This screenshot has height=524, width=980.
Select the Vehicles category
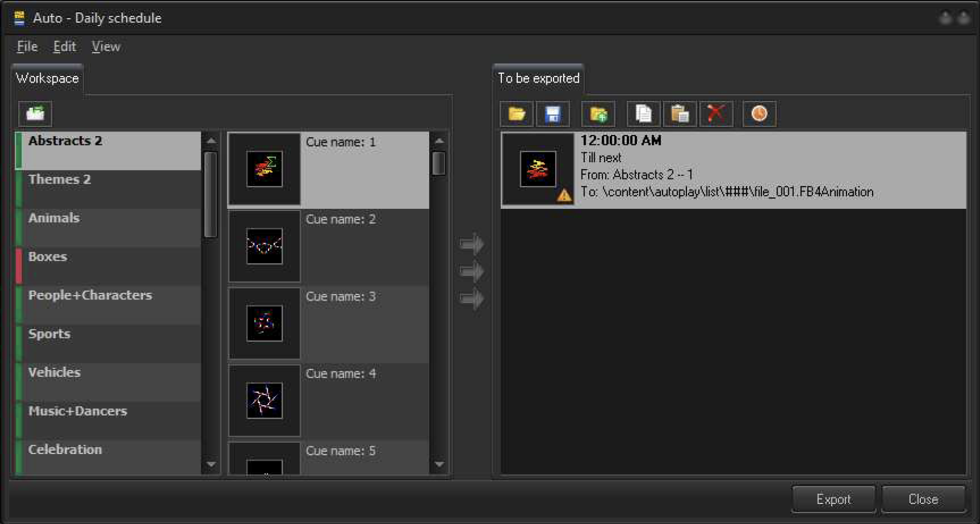(108, 382)
